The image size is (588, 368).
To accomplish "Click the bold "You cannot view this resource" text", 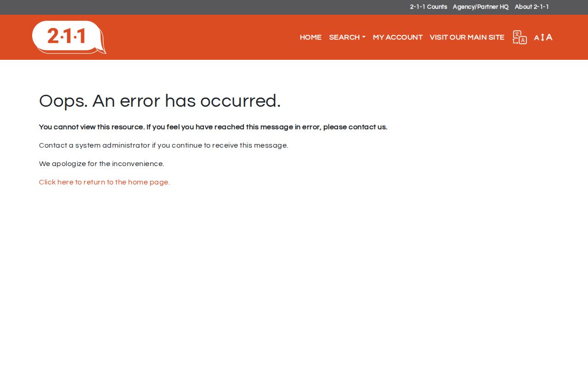I will click(x=91, y=127).
